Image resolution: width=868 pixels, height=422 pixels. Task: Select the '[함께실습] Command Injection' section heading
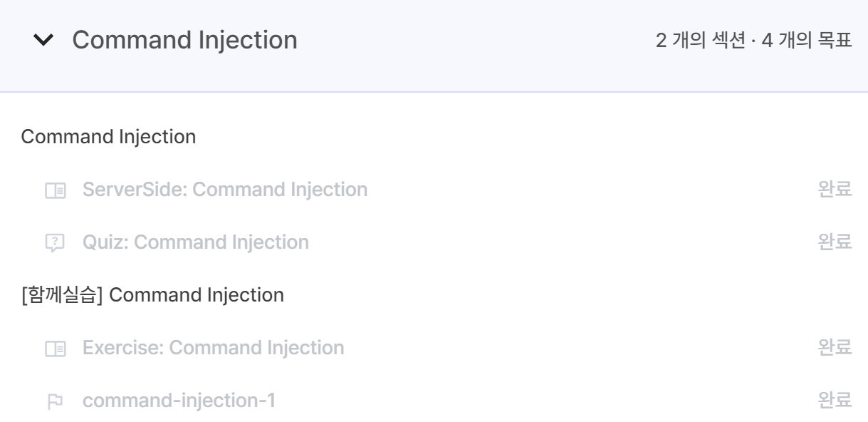152,294
